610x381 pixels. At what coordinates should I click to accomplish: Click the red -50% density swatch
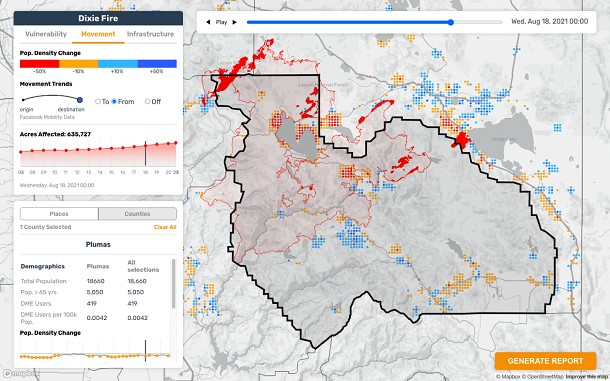39,64
